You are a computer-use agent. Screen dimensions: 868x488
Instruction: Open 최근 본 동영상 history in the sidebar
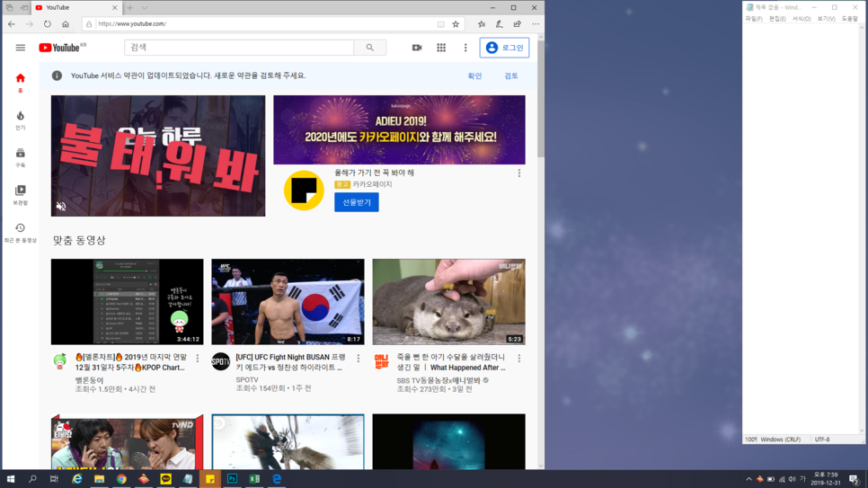(x=21, y=233)
